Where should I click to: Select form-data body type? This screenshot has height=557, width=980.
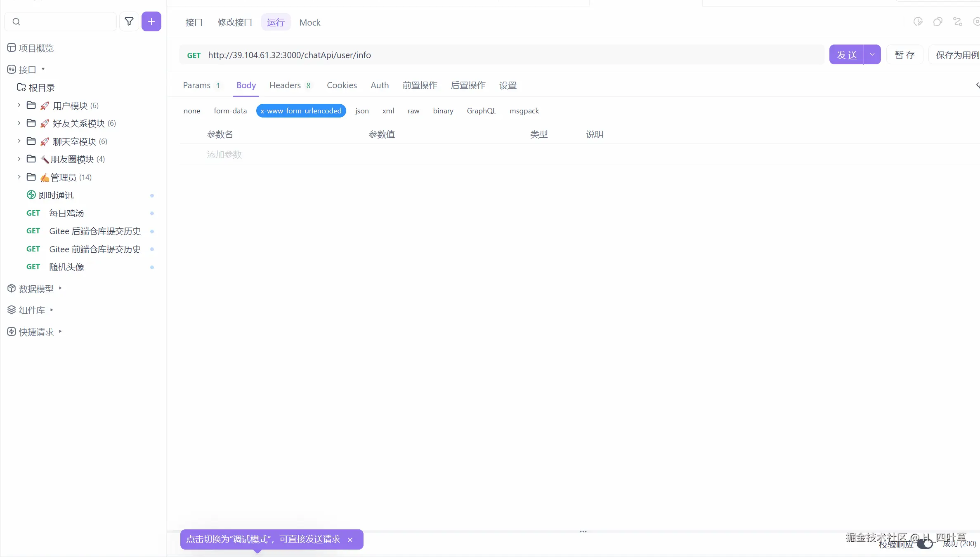point(230,111)
